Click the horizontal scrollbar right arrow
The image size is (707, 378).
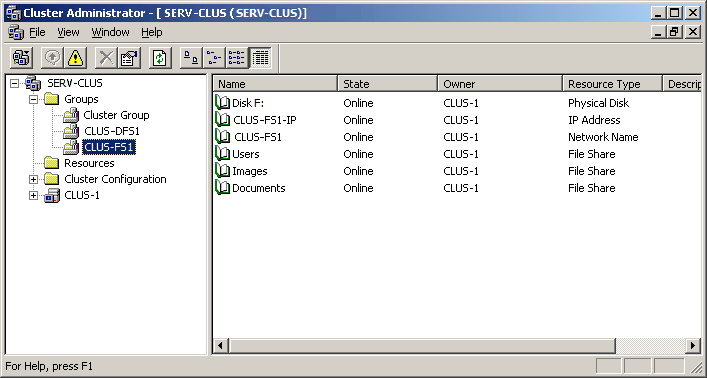(694, 346)
